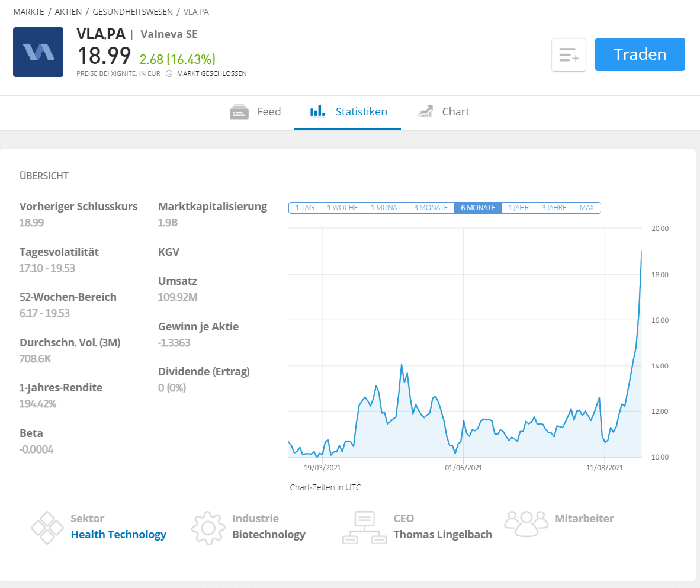Click the 01/06/2021 chart date label
This screenshot has height=588, width=700.
pyautogui.click(x=463, y=467)
